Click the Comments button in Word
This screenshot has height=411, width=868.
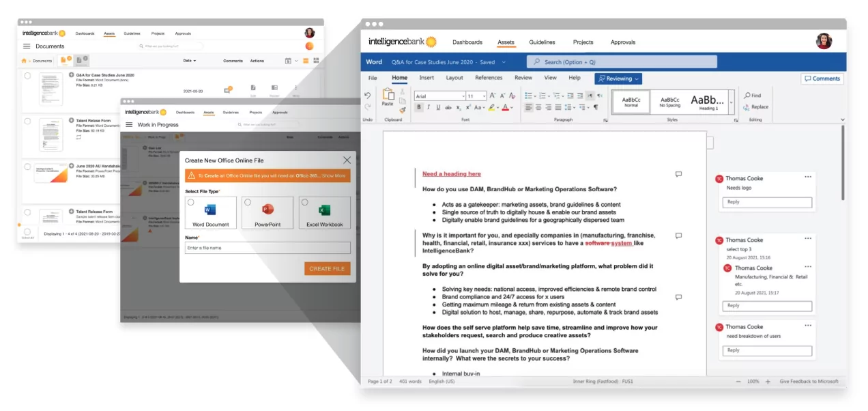(x=822, y=79)
